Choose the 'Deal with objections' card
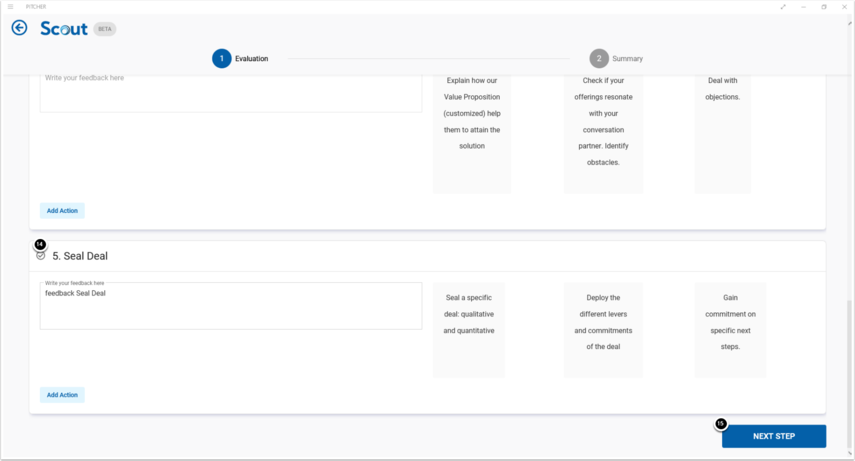The width and height of the screenshot is (855, 461). [x=722, y=130]
